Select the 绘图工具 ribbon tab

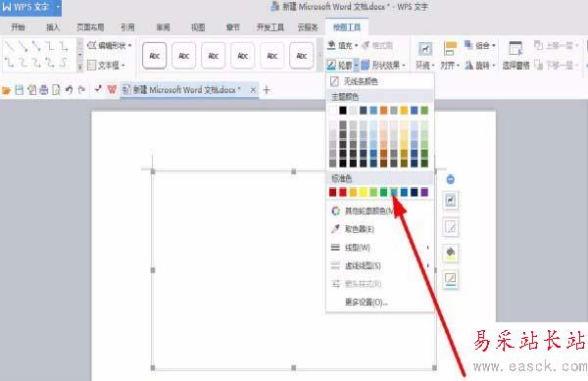pos(347,27)
